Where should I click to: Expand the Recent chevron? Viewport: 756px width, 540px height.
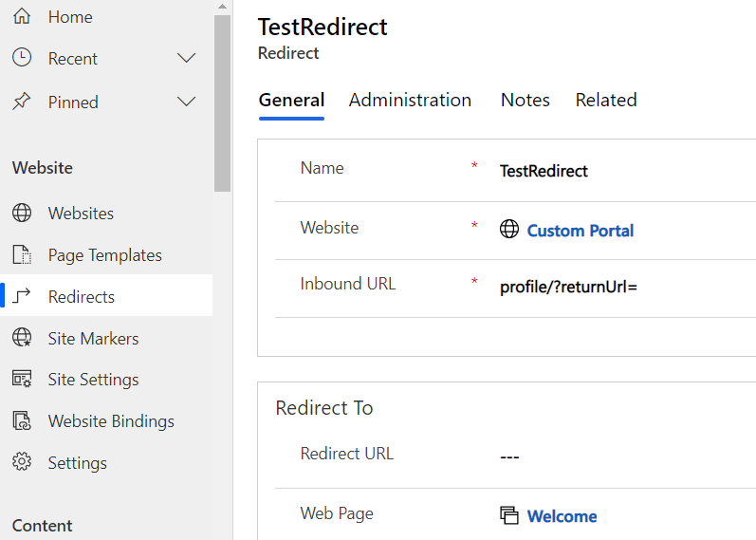tap(186, 59)
